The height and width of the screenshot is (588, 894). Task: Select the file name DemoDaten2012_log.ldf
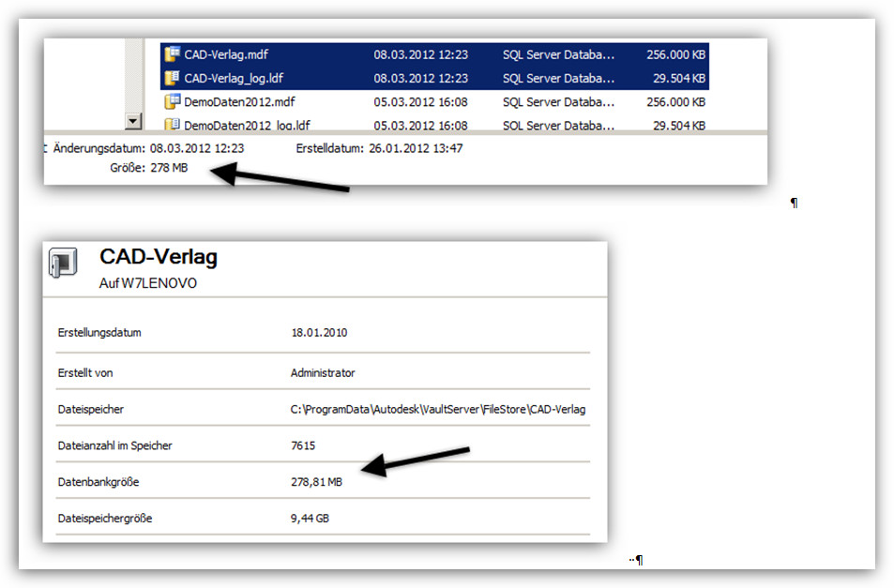click(247, 126)
